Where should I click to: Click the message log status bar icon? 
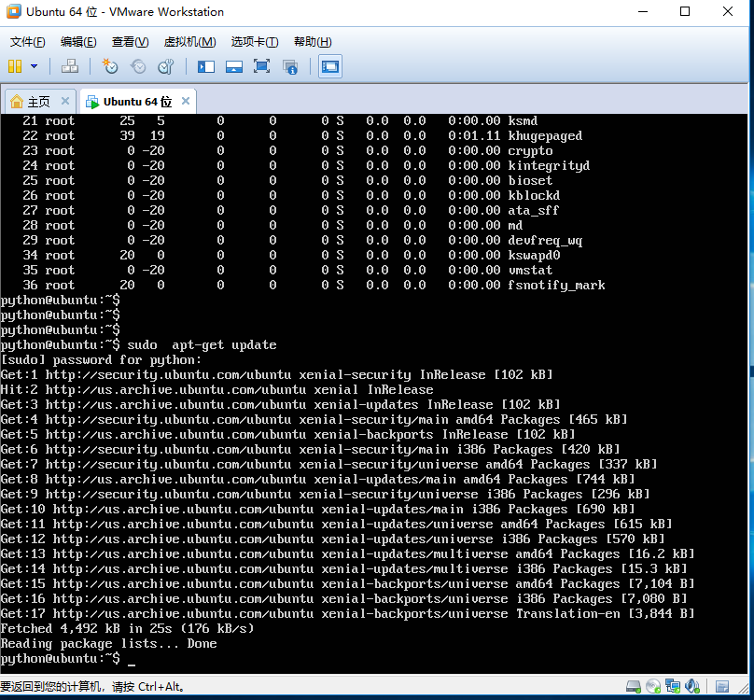pos(722,687)
